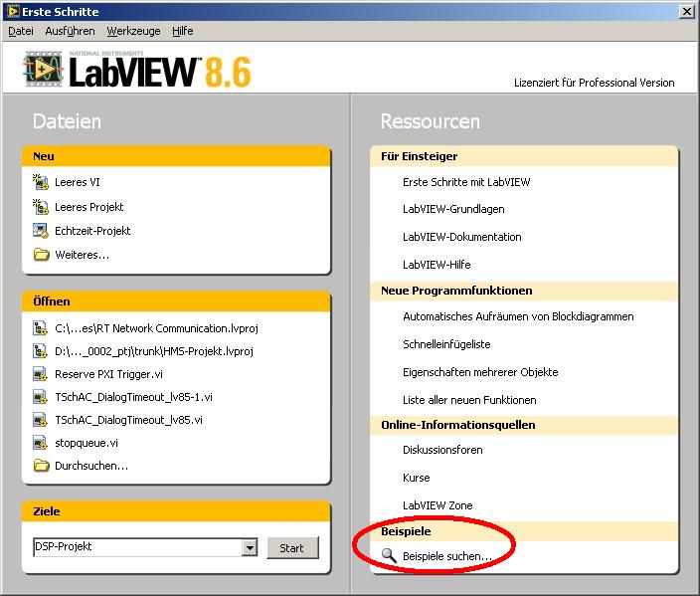The image size is (700, 596).
Task: Click the LabVIEW icon in title bar
Action: point(13,11)
